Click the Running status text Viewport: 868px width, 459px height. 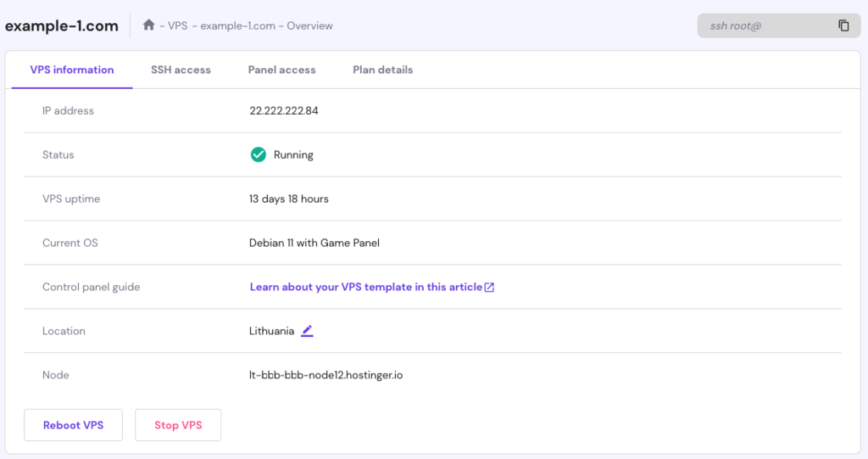click(x=293, y=154)
